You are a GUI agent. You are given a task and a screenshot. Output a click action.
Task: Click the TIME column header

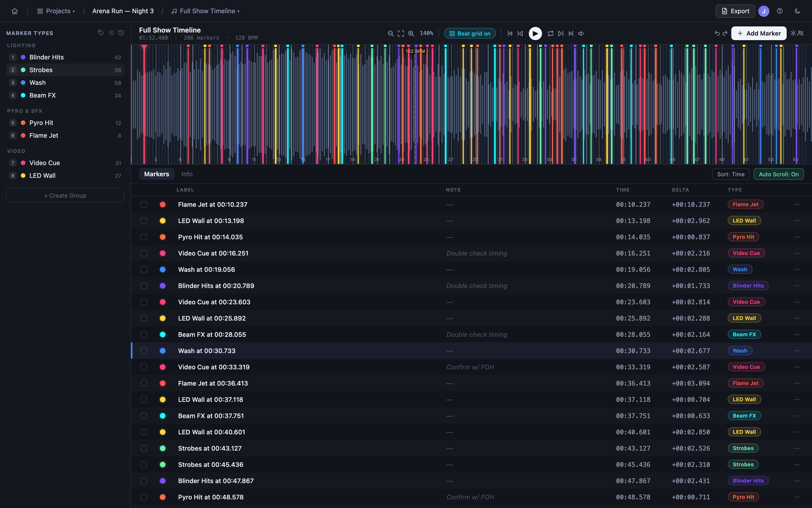623,190
